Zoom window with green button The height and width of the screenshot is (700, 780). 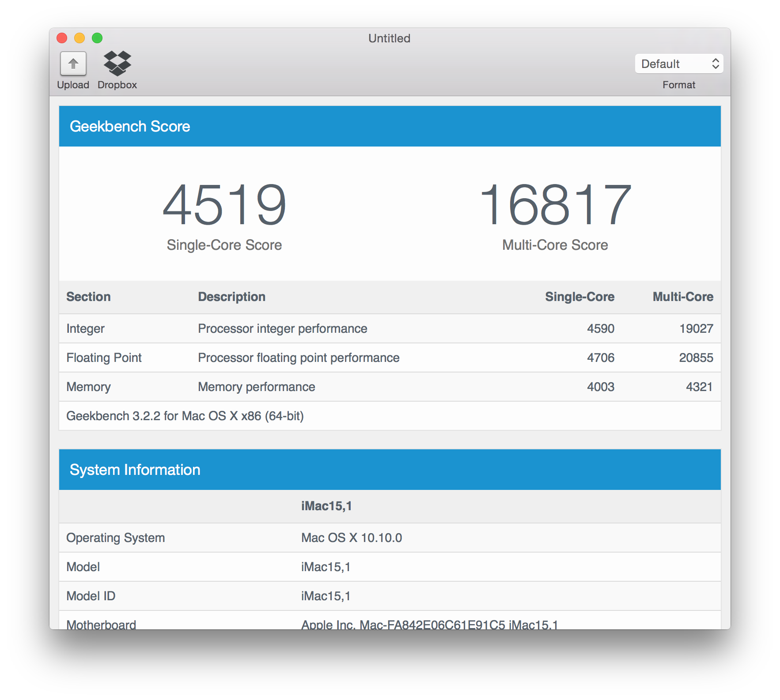click(97, 38)
